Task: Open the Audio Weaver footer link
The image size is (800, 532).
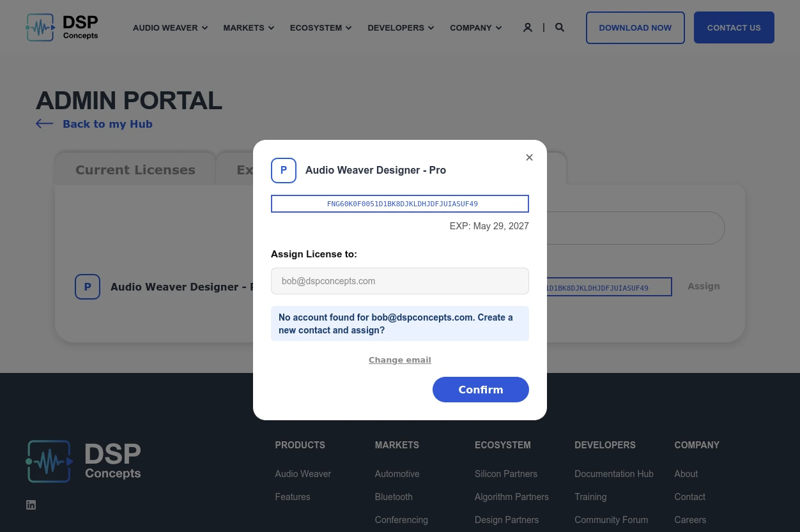Action: coord(303,474)
